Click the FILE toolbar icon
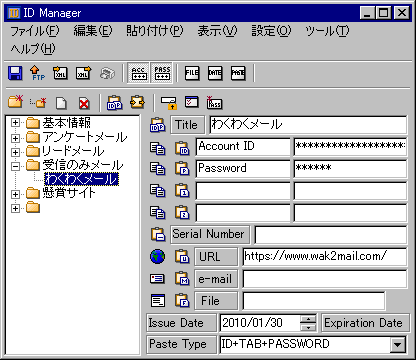Viewport: 416px width, 360px height. (192, 73)
